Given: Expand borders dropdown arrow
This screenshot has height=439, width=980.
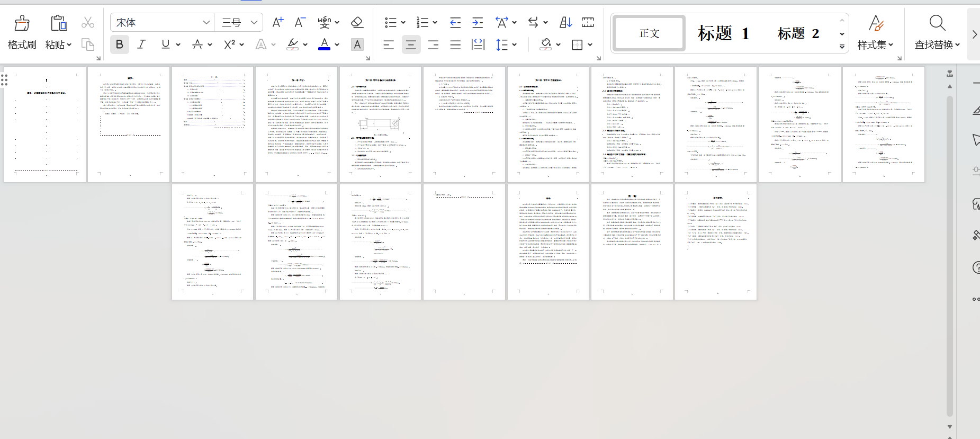Looking at the screenshot, I should click(590, 45).
